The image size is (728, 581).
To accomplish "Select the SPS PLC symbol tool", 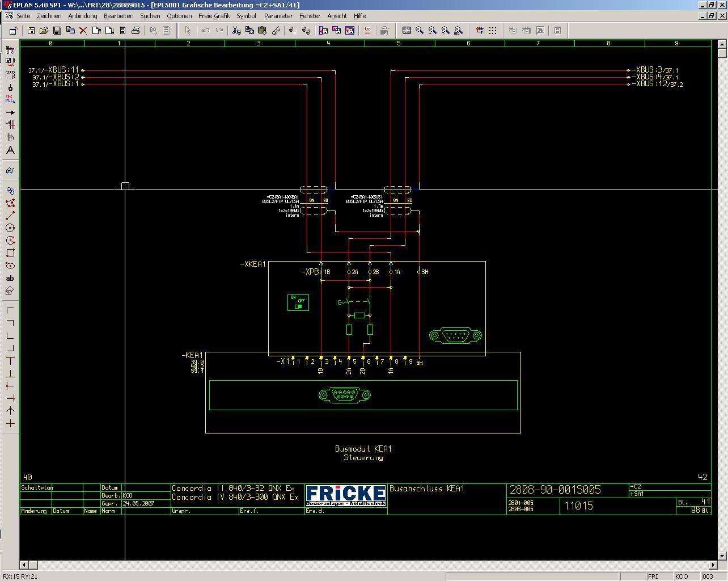I will click(10, 99).
